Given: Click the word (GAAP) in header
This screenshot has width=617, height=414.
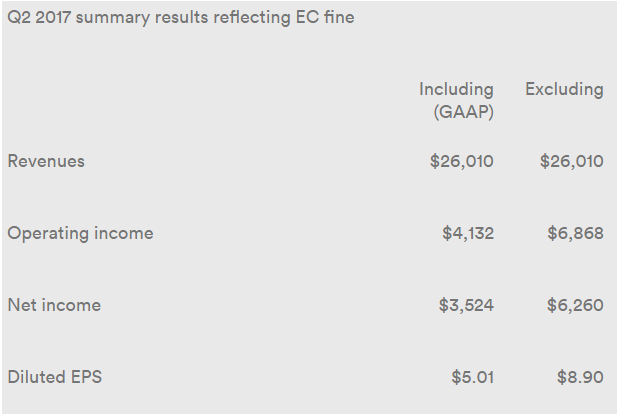Looking at the screenshot, I should tap(464, 112).
